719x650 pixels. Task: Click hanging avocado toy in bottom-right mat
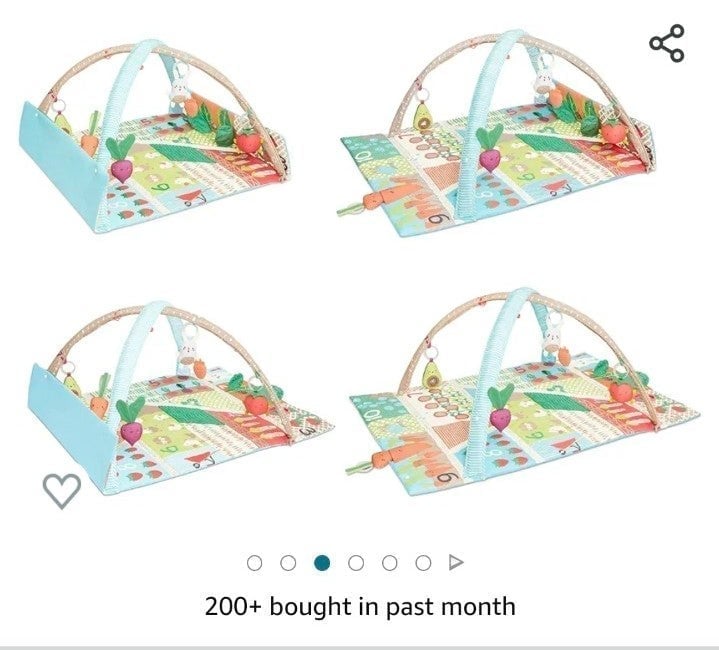[431, 372]
